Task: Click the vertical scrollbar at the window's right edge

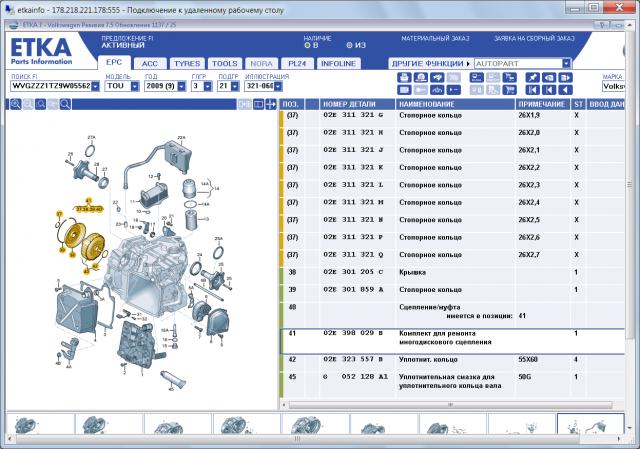Action: pos(629,184)
